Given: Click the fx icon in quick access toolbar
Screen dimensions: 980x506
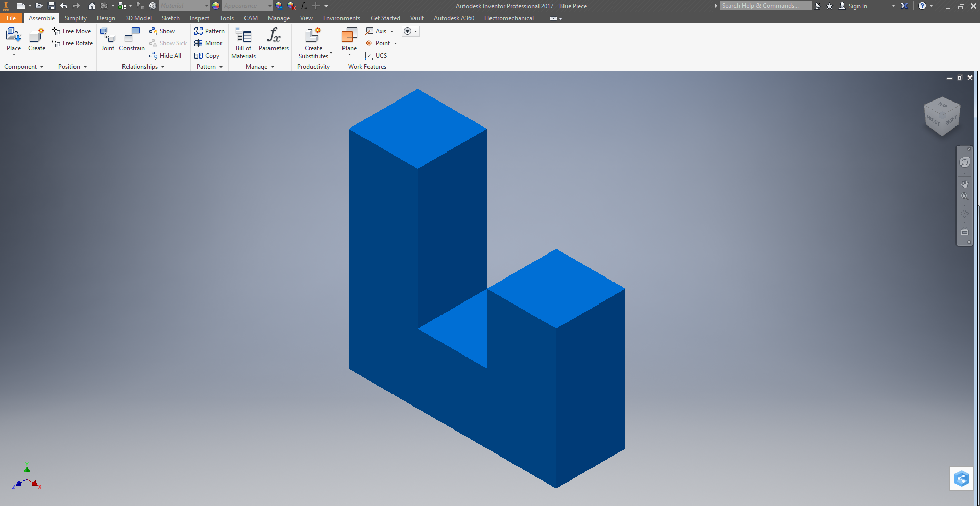Looking at the screenshot, I should point(304,6).
